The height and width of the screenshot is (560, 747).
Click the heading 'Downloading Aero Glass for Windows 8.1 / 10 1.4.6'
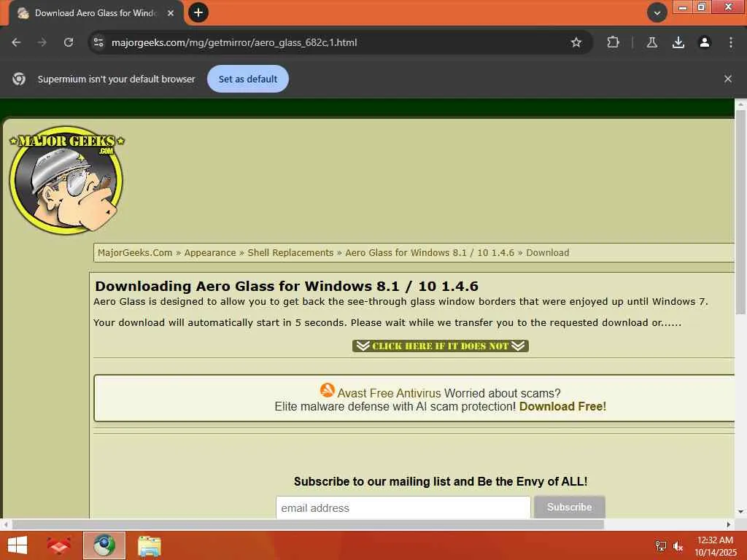click(286, 286)
